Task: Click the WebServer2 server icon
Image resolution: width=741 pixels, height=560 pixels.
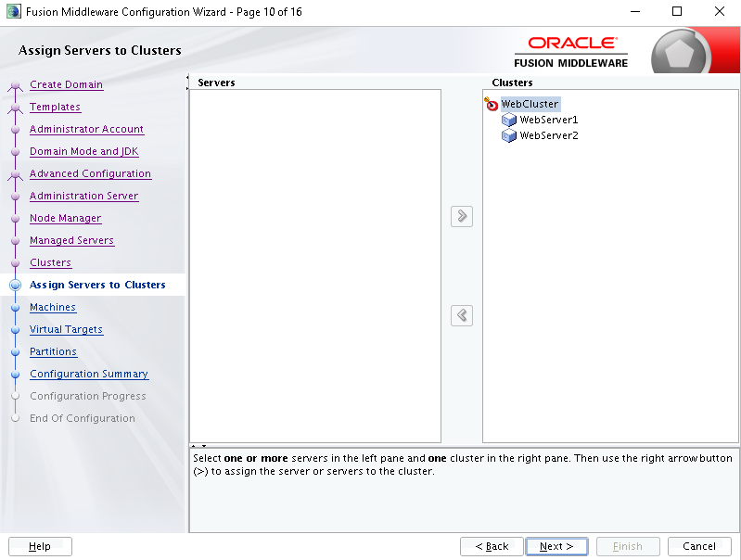Action: pos(509,135)
